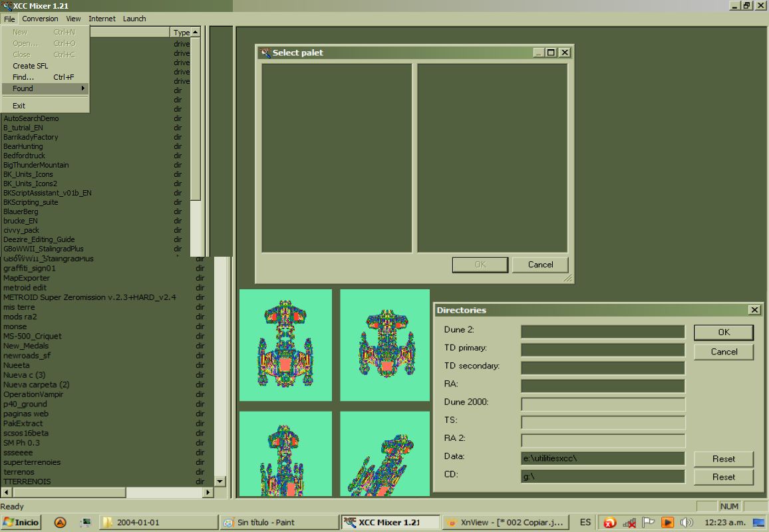Click the XCC Mixer title bar icon
The image size is (769, 532).
(7, 6)
